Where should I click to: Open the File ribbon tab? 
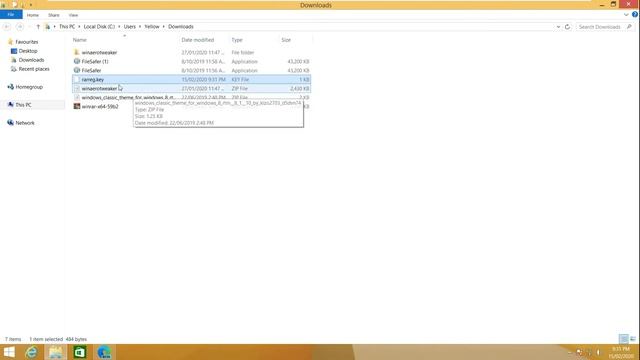[x=11, y=15]
